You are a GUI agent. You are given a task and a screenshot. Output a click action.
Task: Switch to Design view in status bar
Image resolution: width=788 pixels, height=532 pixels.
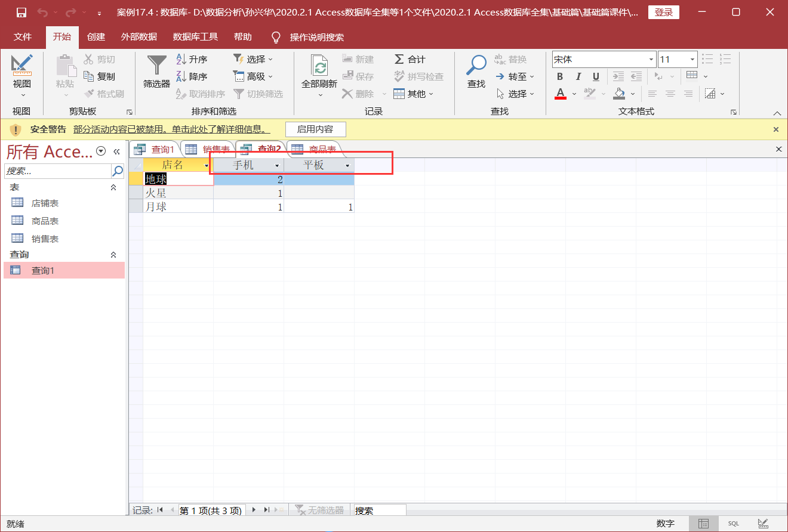(x=763, y=524)
